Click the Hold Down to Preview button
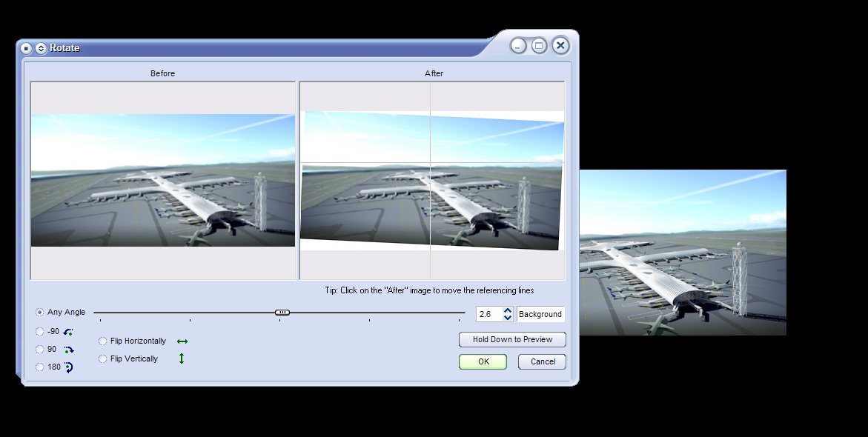Viewport: 868px width, 437px height. coord(513,339)
